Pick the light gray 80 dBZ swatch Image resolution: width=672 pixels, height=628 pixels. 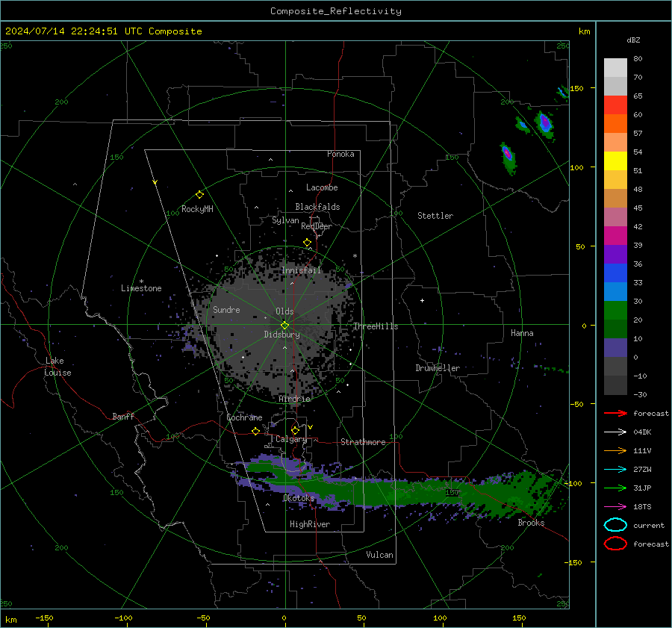click(x=615, y=68)
